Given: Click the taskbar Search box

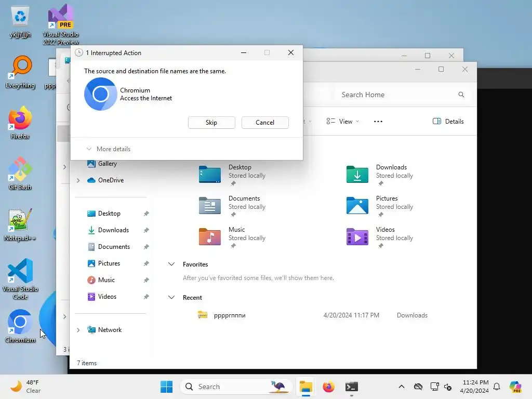Looking at the screenshot, I should click(236, 387).
